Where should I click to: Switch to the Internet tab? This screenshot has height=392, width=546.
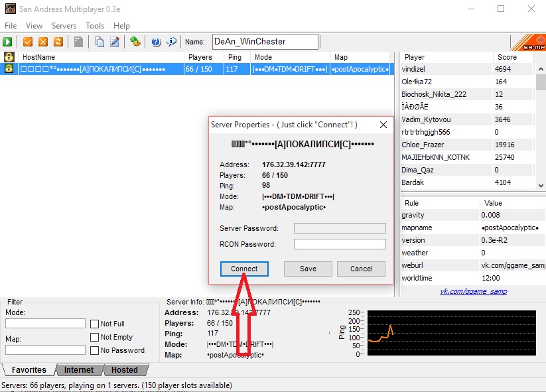coord(79,369)
